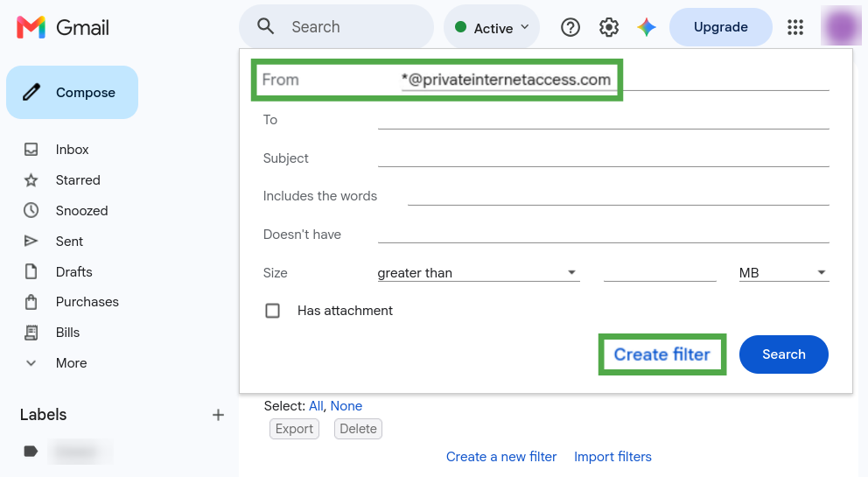Click the Gmail logo
Image resolution: width=868 pixels, height=477 pixels.
point(63,27)
